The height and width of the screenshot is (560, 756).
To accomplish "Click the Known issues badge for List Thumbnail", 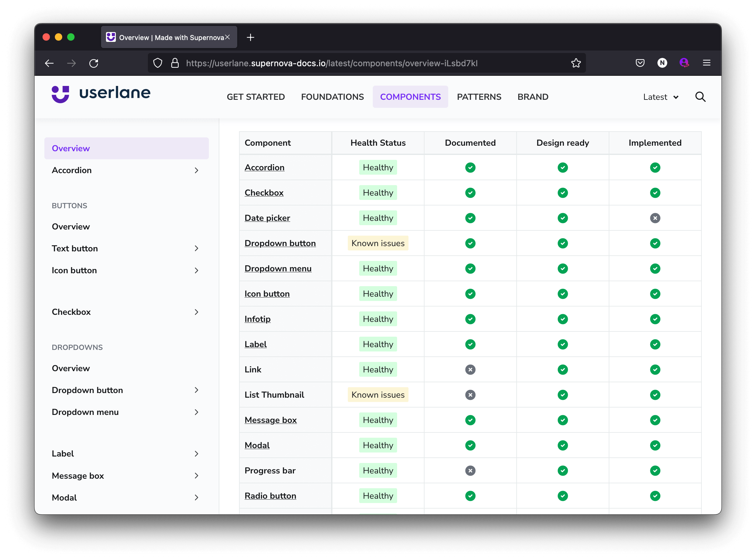I will [378, 395].
